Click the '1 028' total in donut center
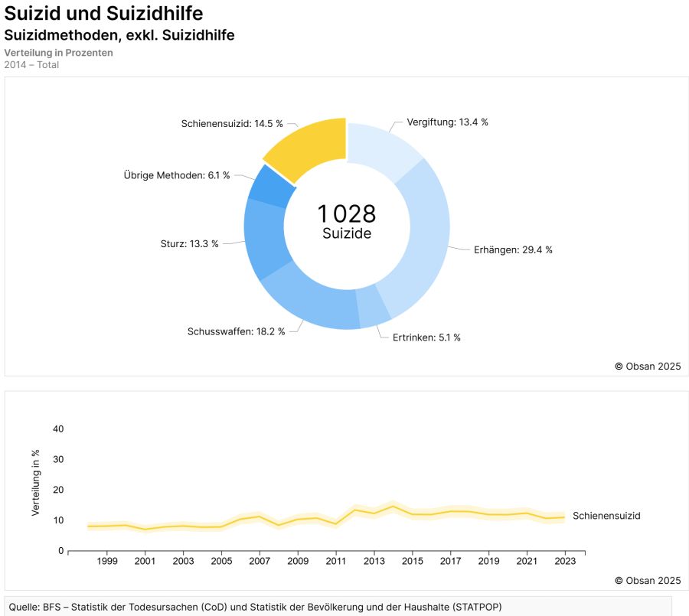The width and height of the screenshot is (689, 616). 347,214
